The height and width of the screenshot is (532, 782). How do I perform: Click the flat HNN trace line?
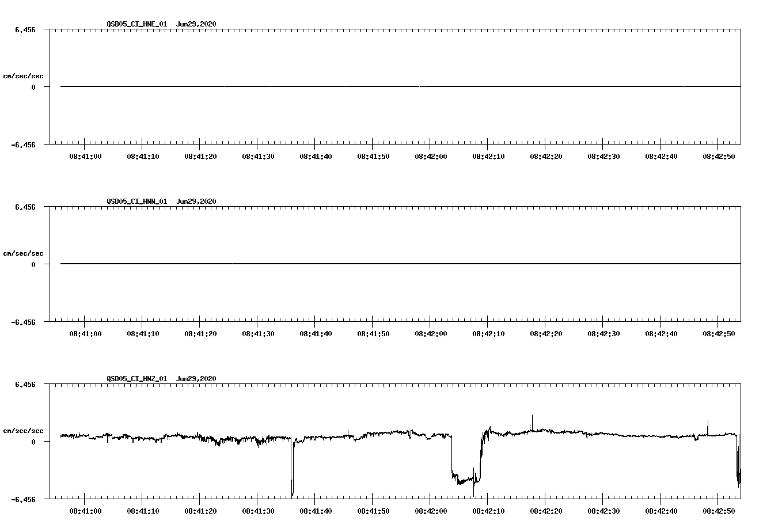click(400, 264)
